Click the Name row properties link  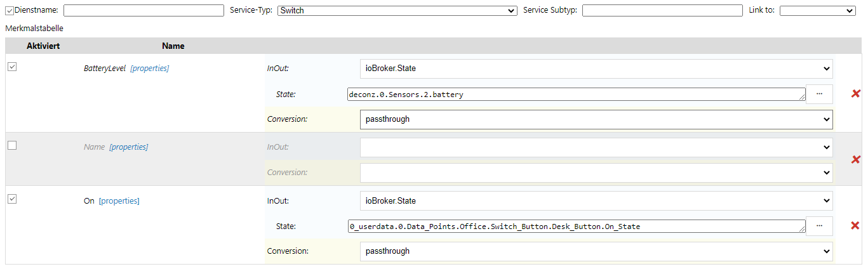129,147
